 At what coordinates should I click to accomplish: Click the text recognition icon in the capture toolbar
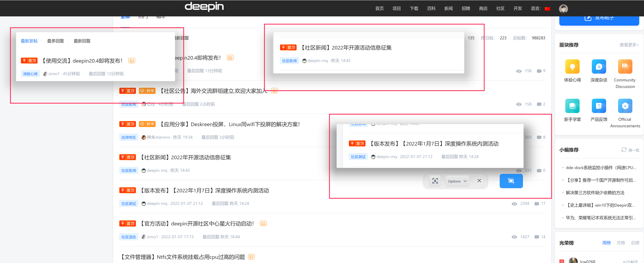[435, 181]
